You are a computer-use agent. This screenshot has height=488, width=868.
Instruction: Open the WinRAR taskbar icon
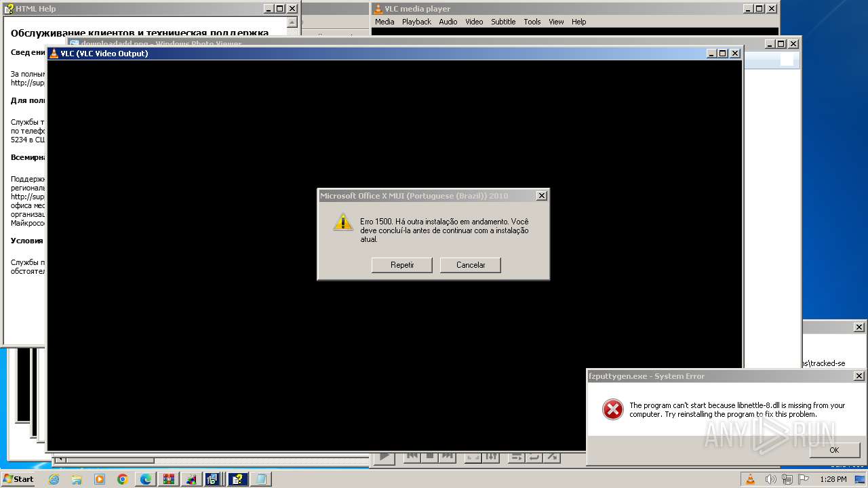click(x=169, y=479)
